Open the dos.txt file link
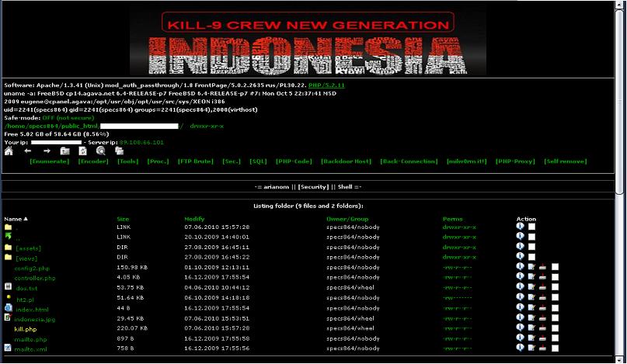Viewport: 627px width, 364px height. (x=26, y=288)
